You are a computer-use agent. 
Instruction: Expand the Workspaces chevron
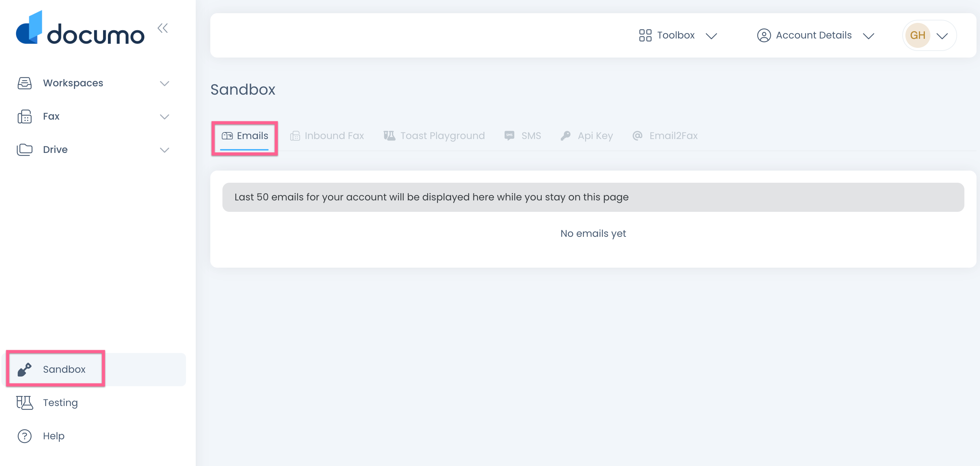point(164,83)
